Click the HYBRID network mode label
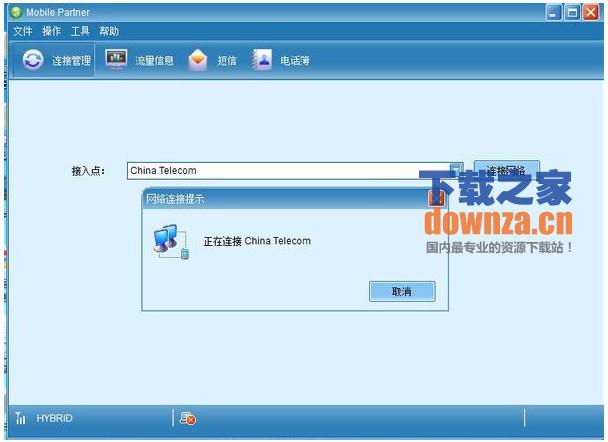Image resolution: width=608 pixels, height=442 pixels. click(54, 418)
